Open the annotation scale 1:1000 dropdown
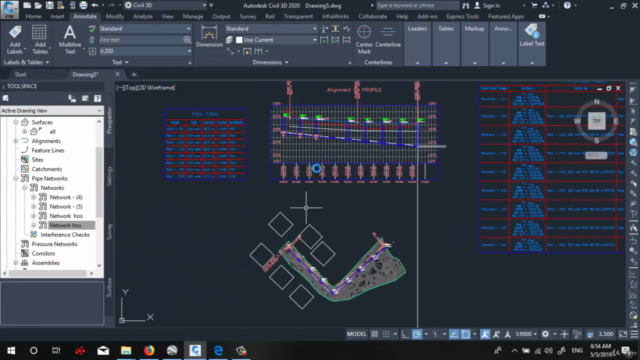Image resolution: width=640 pixels, height=360 pixels. 525,334
